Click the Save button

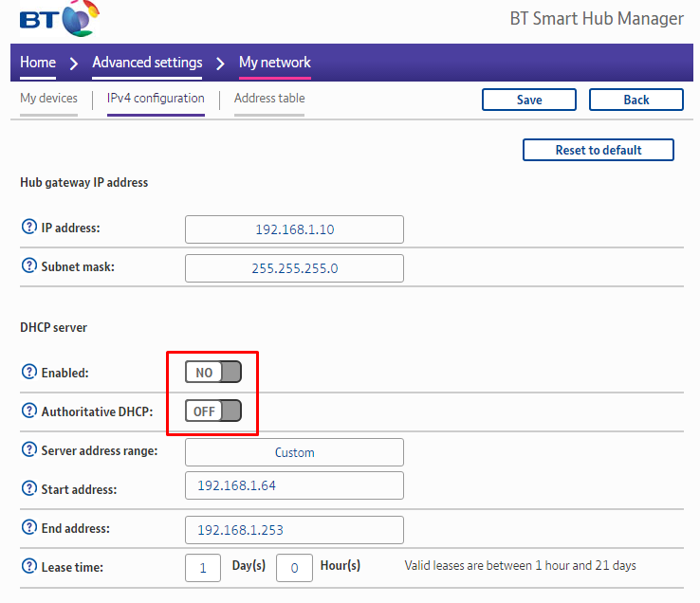tap(528, 100)
